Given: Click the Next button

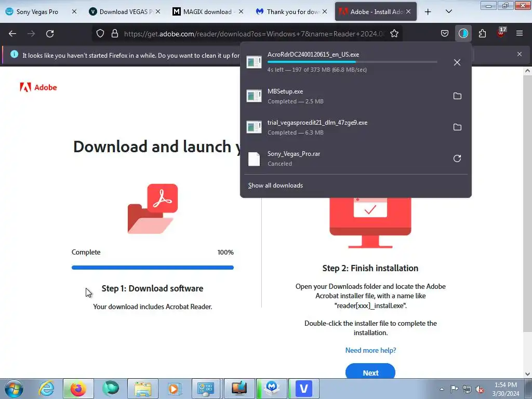Looking at the screenshot, I should point(370,373).
